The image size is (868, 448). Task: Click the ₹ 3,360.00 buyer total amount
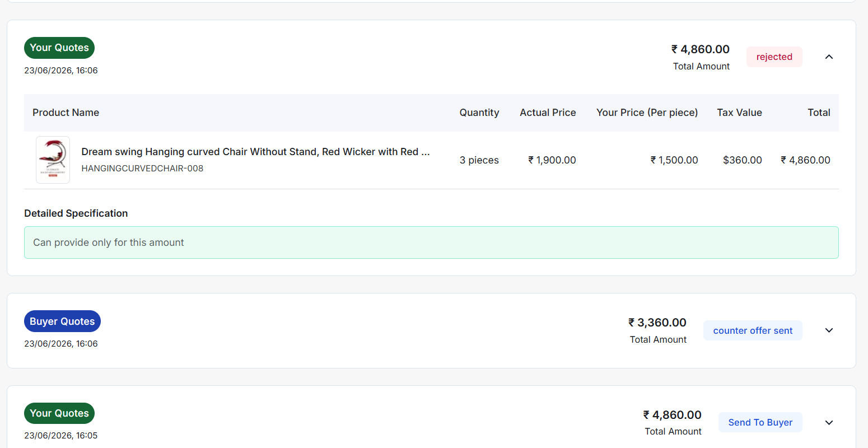[657, 323]
